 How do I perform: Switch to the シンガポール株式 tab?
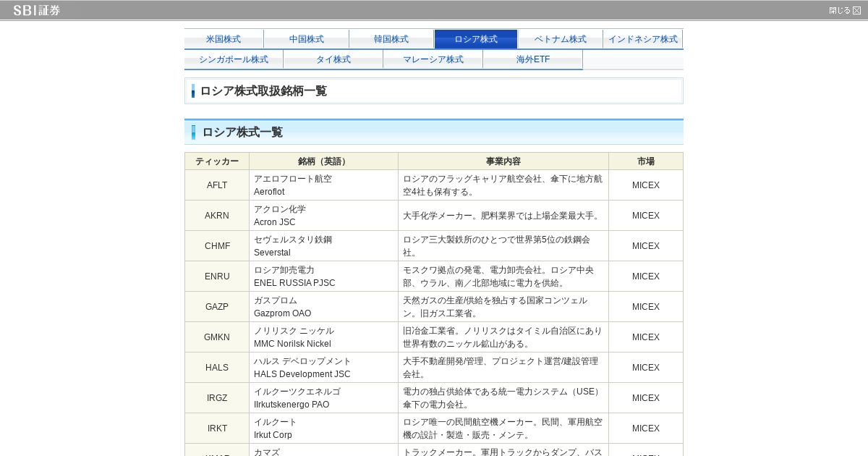click(x=234, y=59)
